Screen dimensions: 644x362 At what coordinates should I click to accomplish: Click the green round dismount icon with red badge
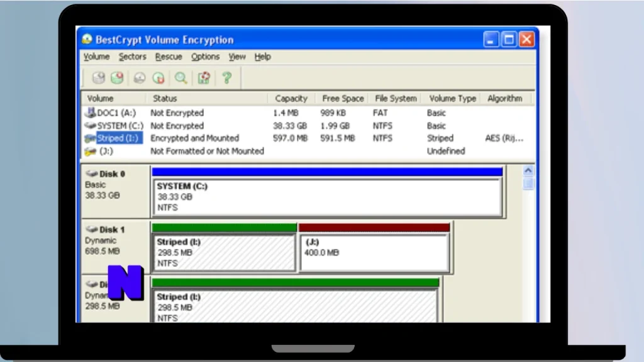(x=158, y=77)
